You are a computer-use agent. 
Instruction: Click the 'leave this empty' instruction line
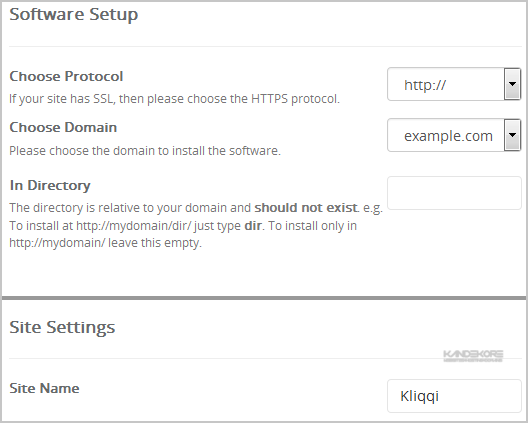pos(105,243)
